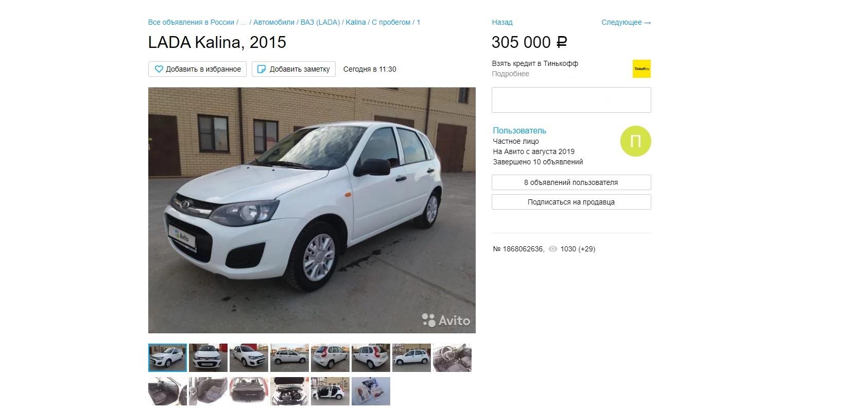Open Автомобили breadcrumb link
868x408 pixels.
pyautogui.click(x=274, y=22)
